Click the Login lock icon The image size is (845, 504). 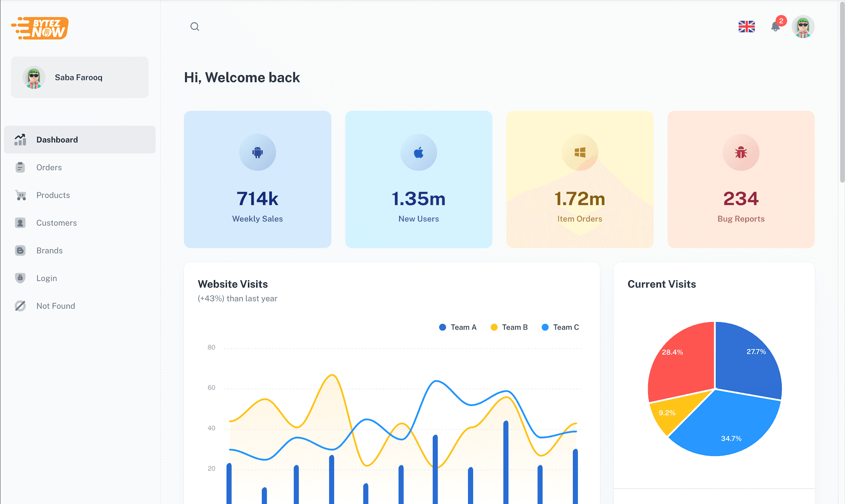pyautogui.click(x=21, y=278)
